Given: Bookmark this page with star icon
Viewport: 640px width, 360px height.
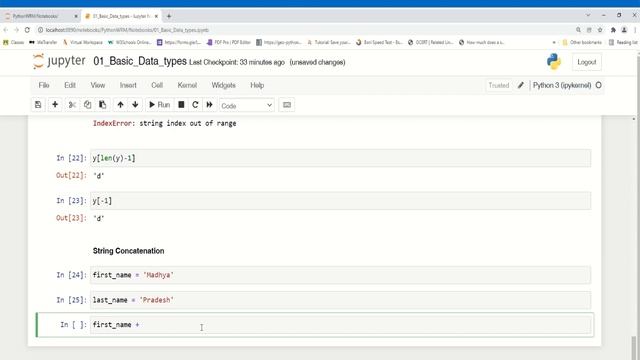Looking at the screenshot, I should coord(600,30).
